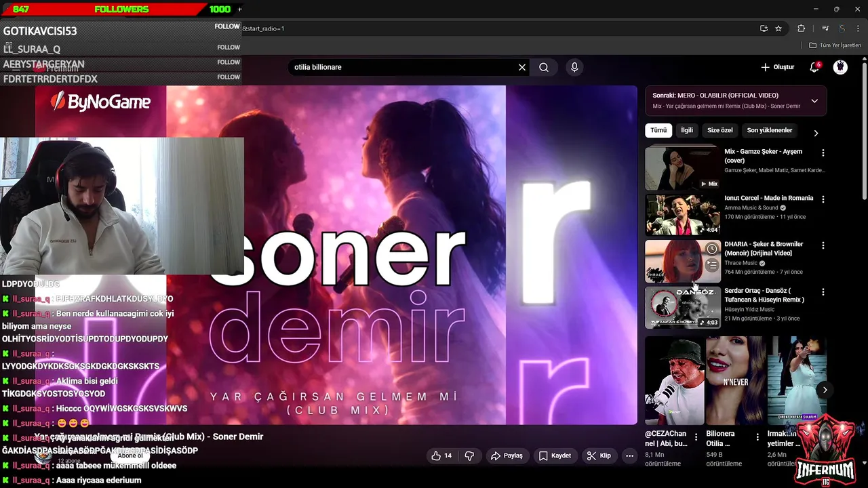Select the Size özel filter chip
The height and width of the screenshot is (488, 868).
[x=720, y=130]
